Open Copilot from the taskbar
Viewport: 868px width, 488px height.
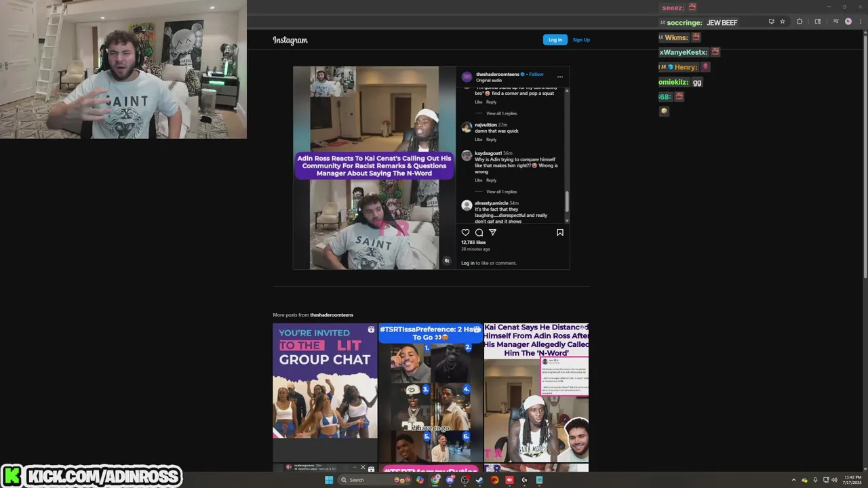[x=420, y=480]
